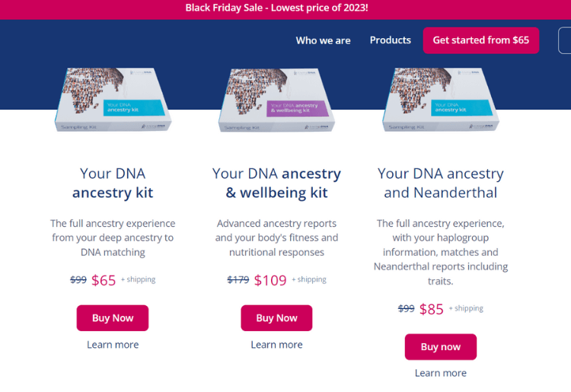Click the Your DNA ancestry kit heading
Screen dimensions: 571x392
113,183
